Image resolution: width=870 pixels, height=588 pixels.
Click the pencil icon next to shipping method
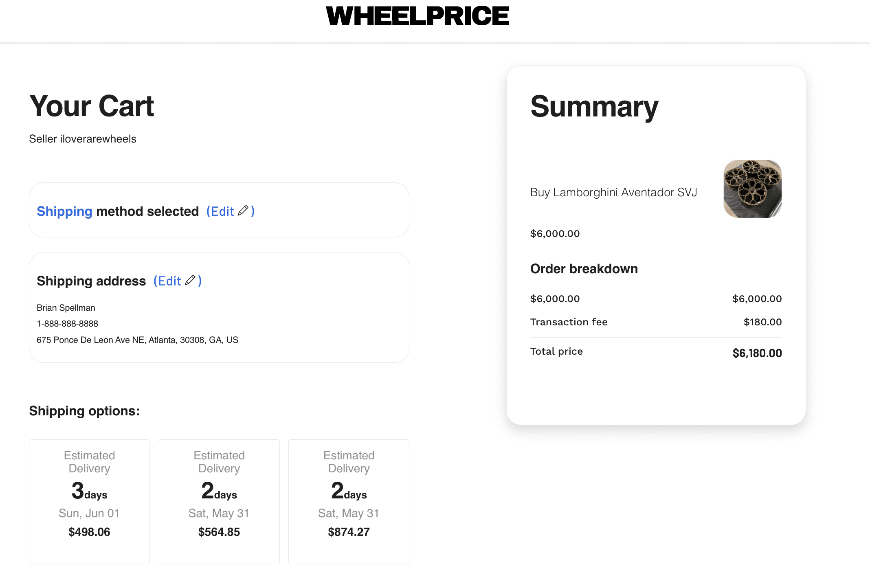coord(244,211)
